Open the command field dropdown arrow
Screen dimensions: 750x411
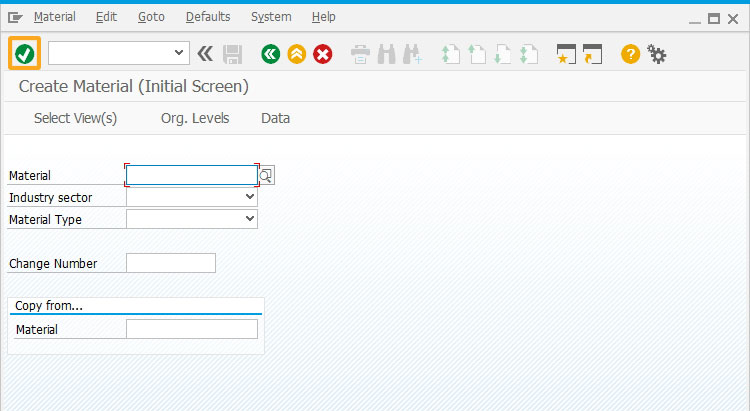pos(179,53)
